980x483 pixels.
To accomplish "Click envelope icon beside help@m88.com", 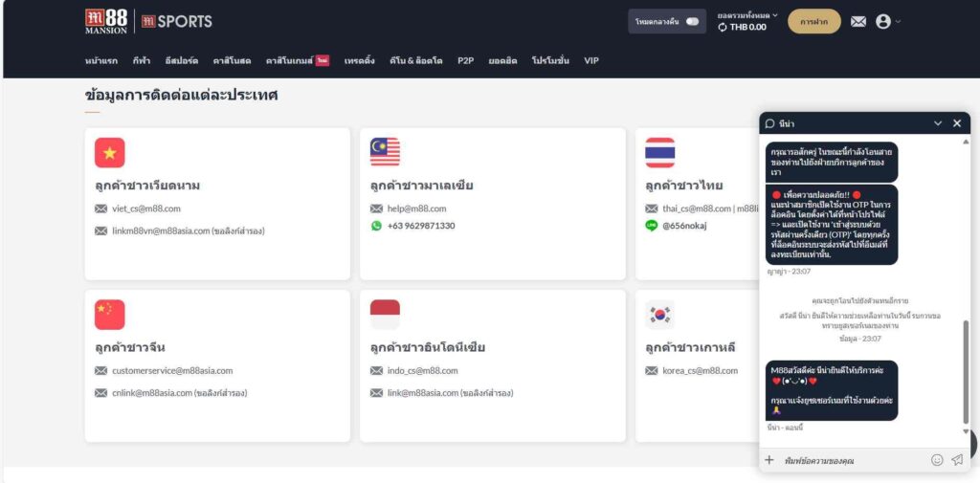I will pos(376,209).
